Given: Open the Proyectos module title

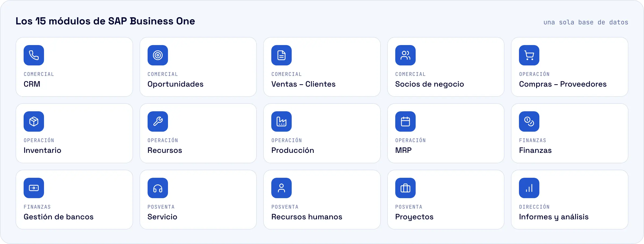Looking at the screenshot, I should click(414, 217).
